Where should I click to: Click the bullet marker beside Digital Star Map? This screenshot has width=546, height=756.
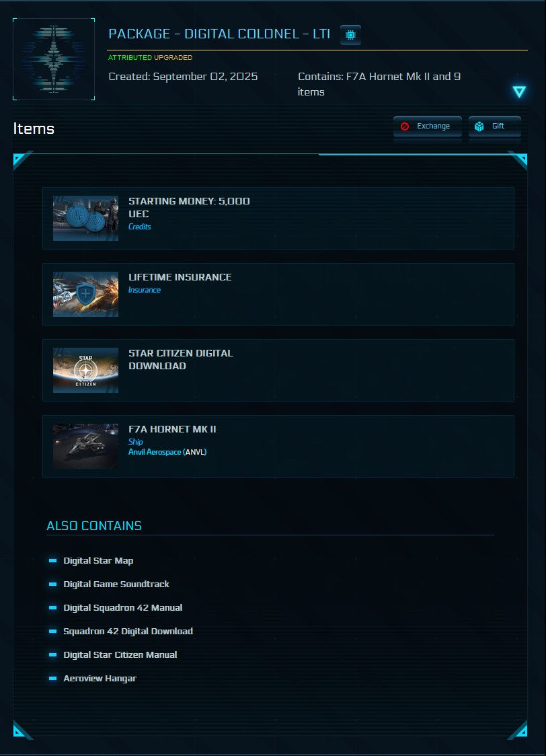(x=52, y=561)
